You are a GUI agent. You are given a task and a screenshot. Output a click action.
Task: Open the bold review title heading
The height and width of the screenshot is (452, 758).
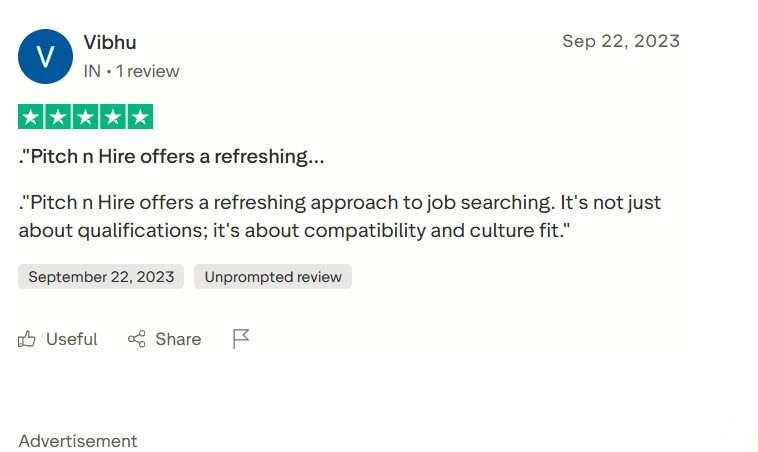[171, 157]
